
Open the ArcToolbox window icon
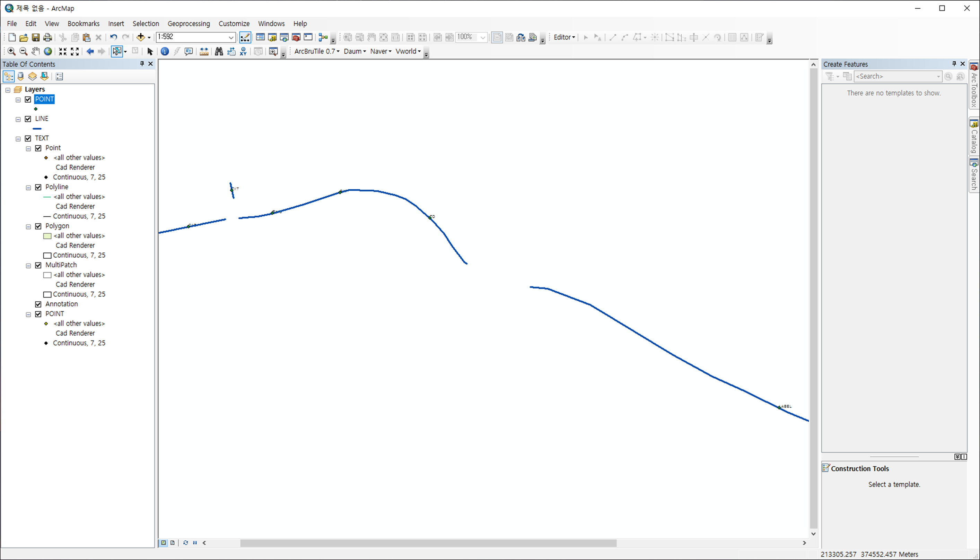coord(296,37)
